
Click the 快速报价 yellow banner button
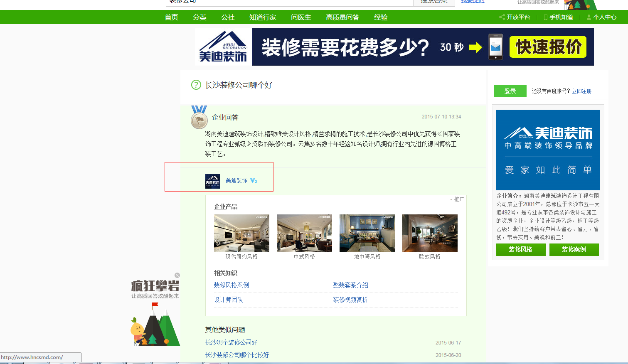coord(548,47)
